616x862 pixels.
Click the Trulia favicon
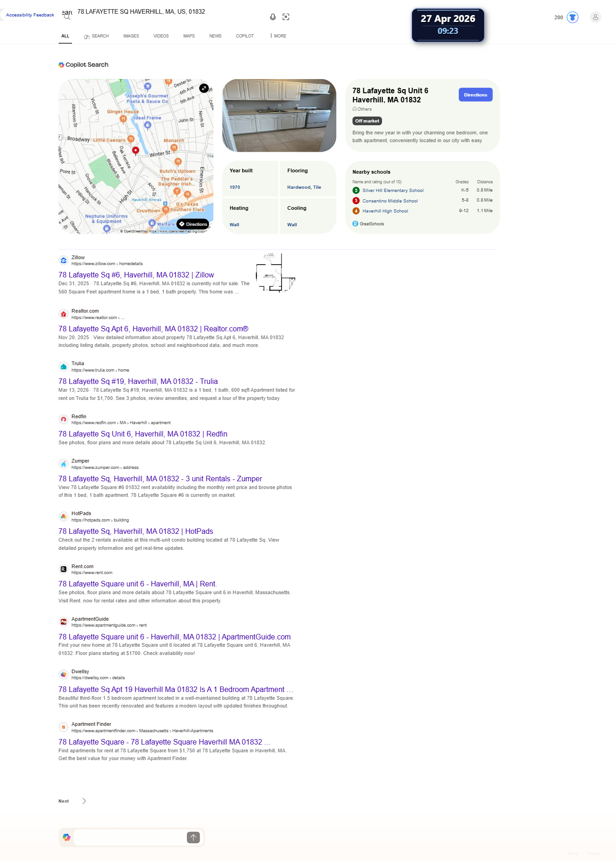[x=64, y=367]
